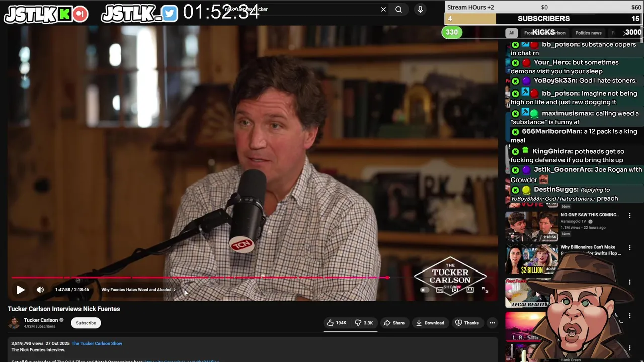Image resolution: width=644 pixels, height=362 pixels.
Task: Subscribe to the Tucker Carlson channel
Action: click(86, 323)
